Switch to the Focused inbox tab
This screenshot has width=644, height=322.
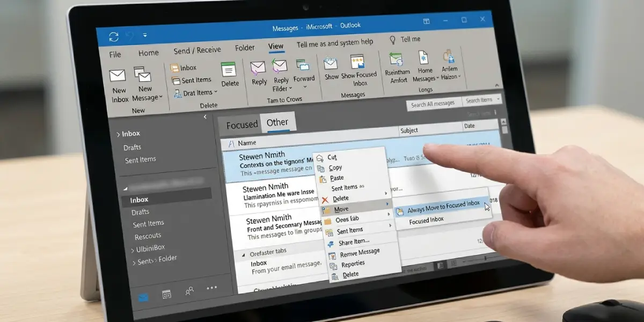click(241, 125)
